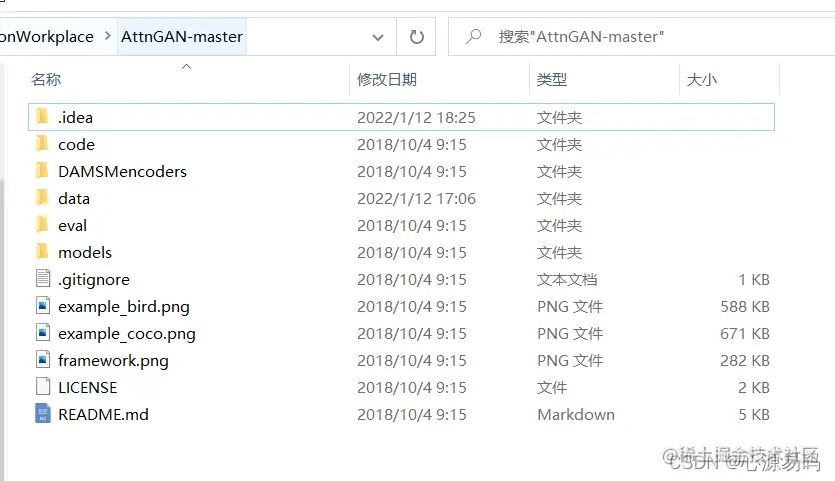Viewport: 835px width, 481px height.
Task: Click the example_bird.png image icon
Action: [43, 306]
